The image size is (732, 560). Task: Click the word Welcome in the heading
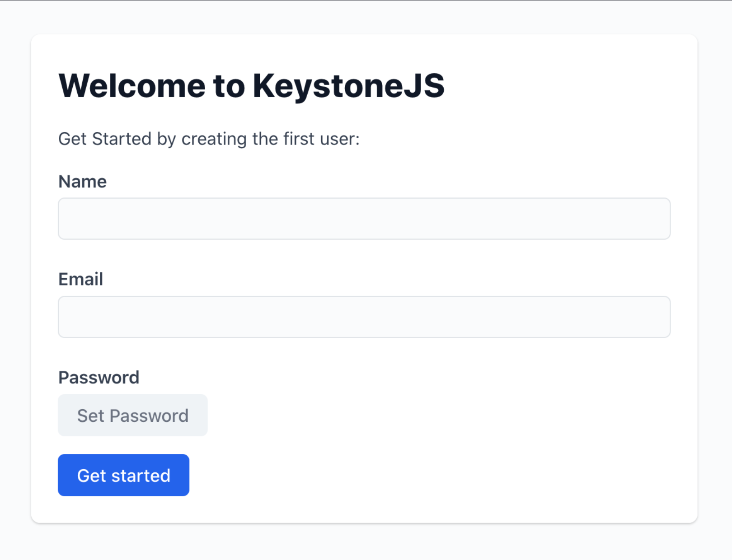point(132,86)
